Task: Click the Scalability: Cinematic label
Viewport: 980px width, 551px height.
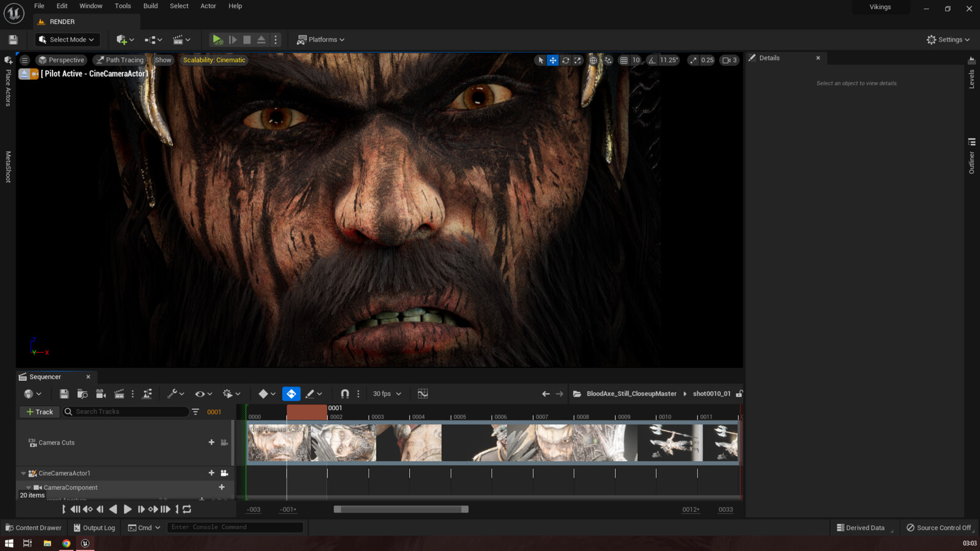Action: click(214, 60)
